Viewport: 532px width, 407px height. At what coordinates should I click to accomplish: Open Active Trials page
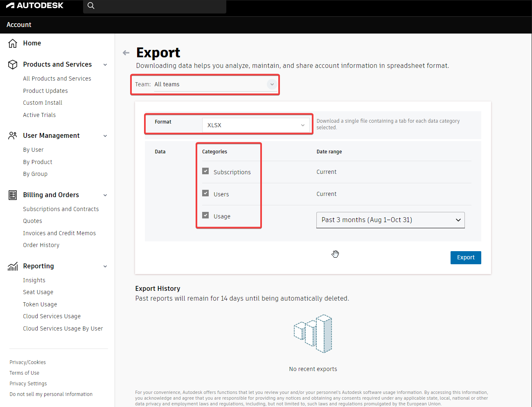point(39,115)
